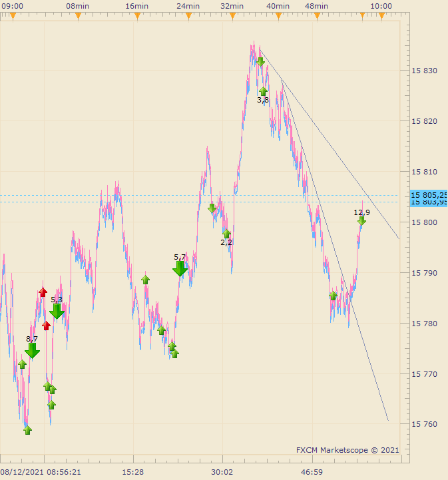Select the orange triangle marker under 10:00
The height and width of the screenshot is (480, 448).
(x=381, y=16)
